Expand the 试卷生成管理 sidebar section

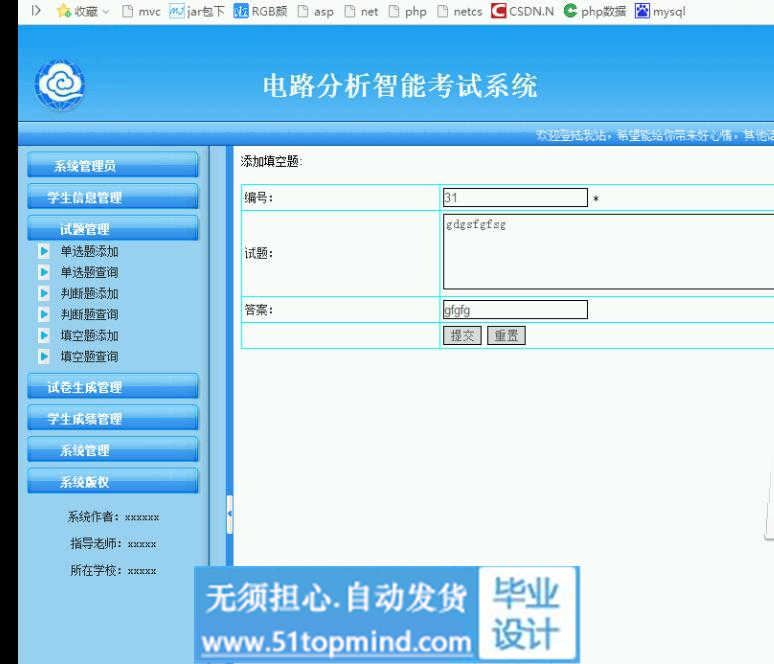point(112,387)
